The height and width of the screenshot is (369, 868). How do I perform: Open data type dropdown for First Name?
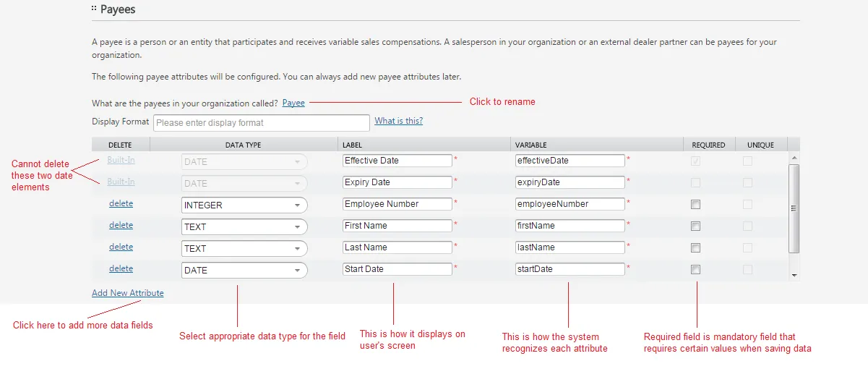tap(244, 226)
